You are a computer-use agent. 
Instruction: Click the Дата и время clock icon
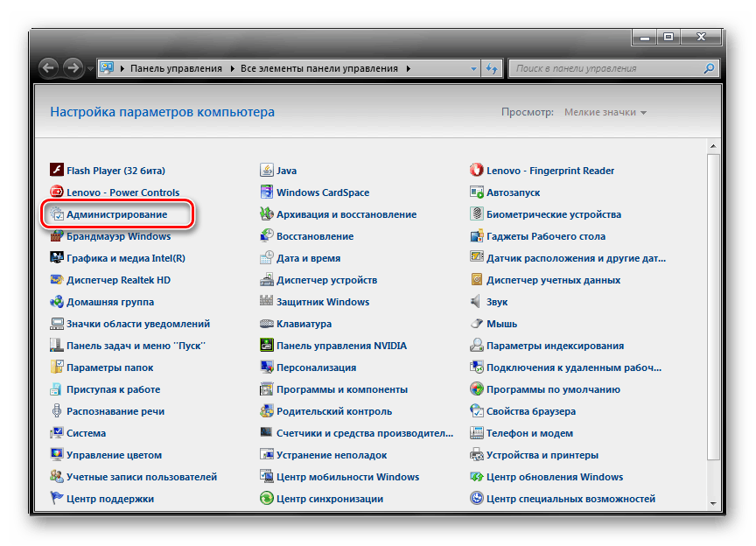(x=267, y=258)
